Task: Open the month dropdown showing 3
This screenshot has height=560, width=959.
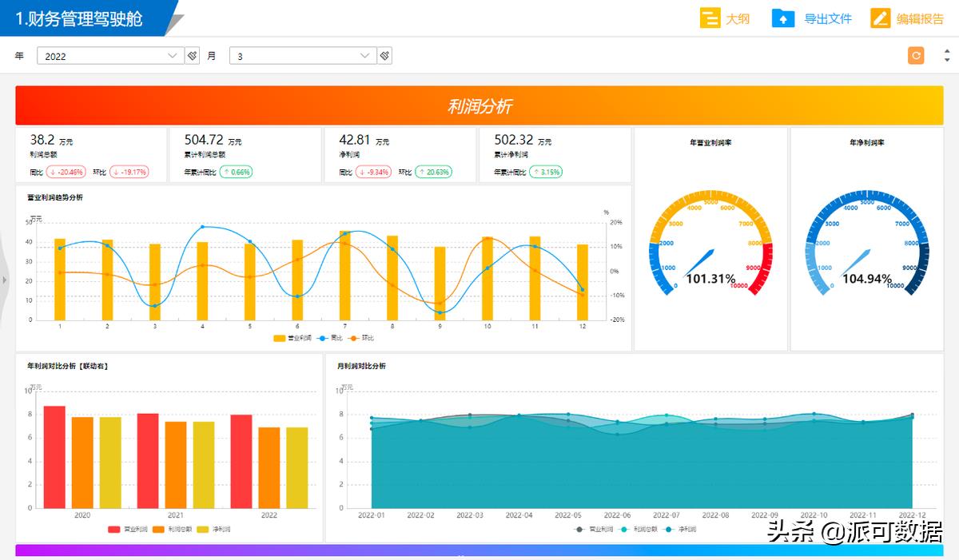Action: click(302, 56)
